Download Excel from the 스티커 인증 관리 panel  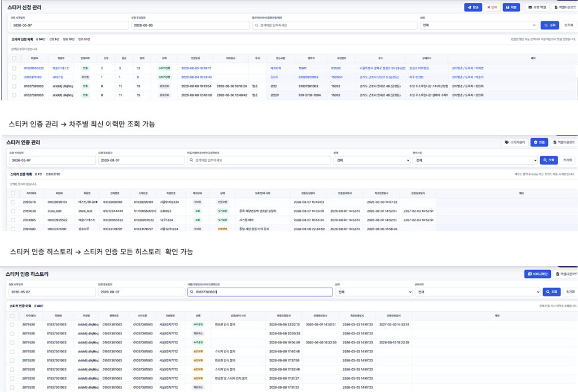(564, 142)
